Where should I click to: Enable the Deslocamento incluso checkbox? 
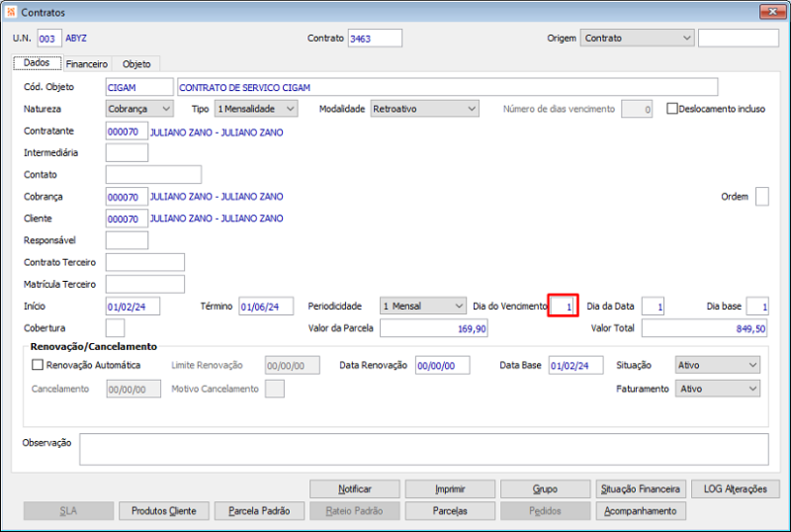[671, 109]
